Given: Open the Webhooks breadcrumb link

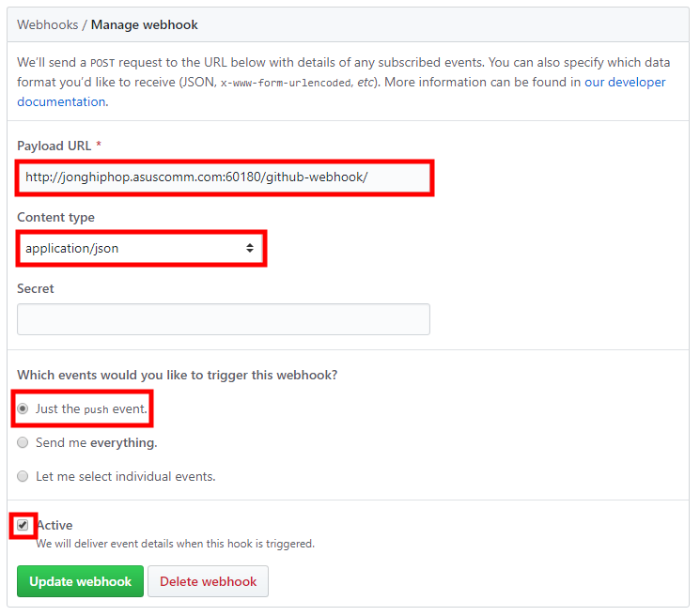Looking at the screenshot, I should coord(47,25).
